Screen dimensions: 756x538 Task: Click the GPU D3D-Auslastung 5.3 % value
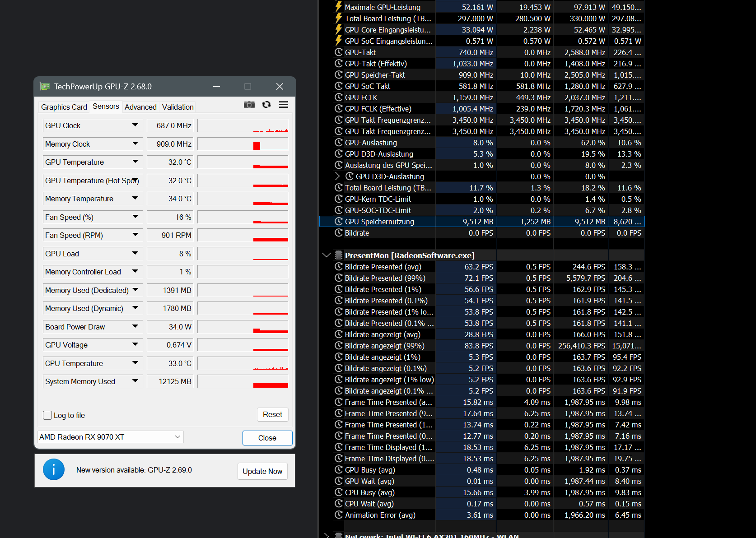click(483, 154)
